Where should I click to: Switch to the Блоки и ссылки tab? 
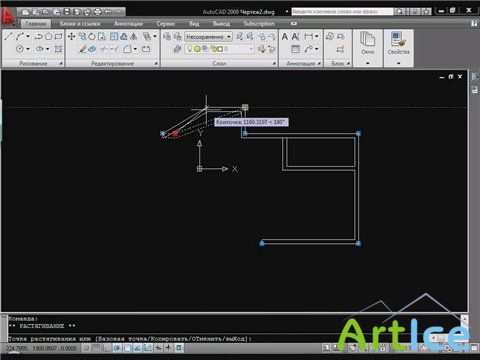coord(80,24)
